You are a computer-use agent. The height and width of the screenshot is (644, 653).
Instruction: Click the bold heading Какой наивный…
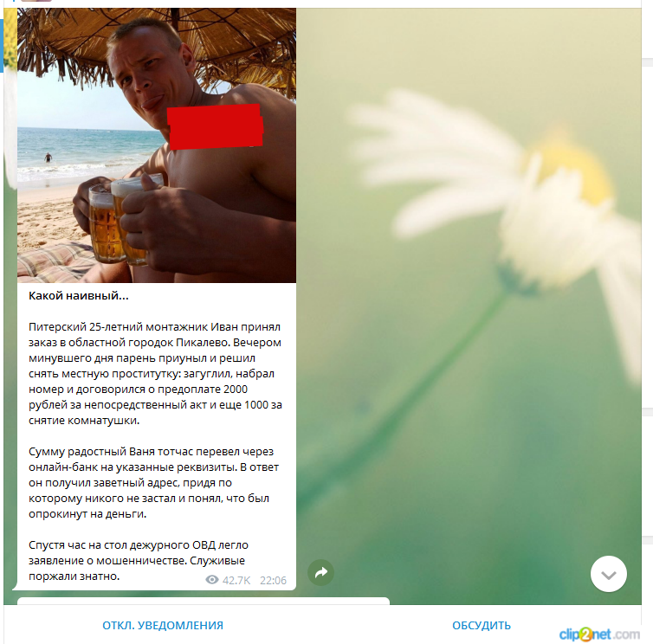[x=79, y=296]
